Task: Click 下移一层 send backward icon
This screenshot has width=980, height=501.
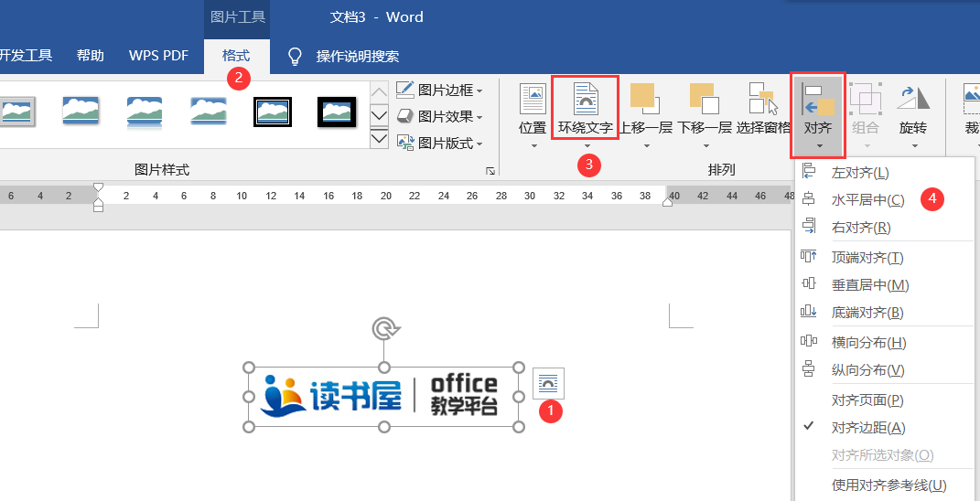Action: [x=704, y=99]
